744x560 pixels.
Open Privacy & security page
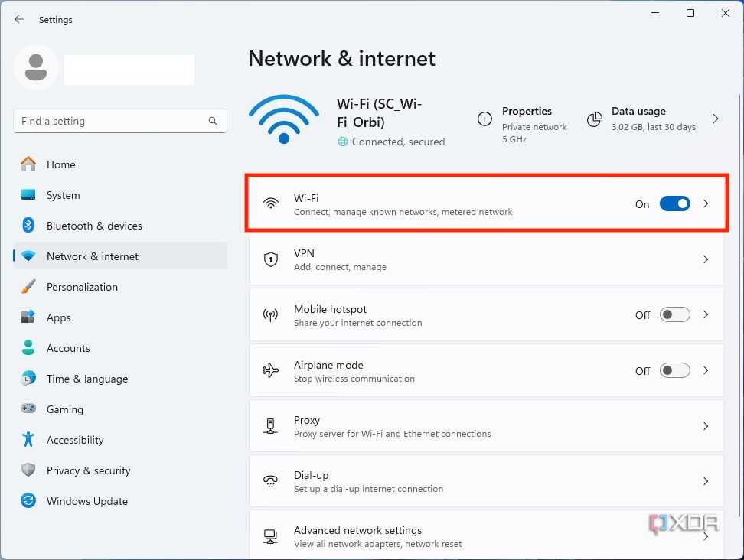coord(120,470)
